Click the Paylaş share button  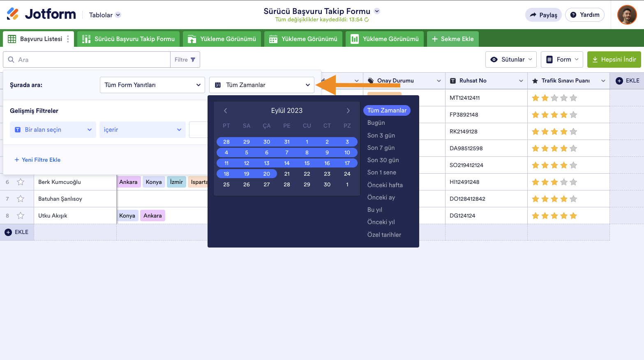coord(543,15)
